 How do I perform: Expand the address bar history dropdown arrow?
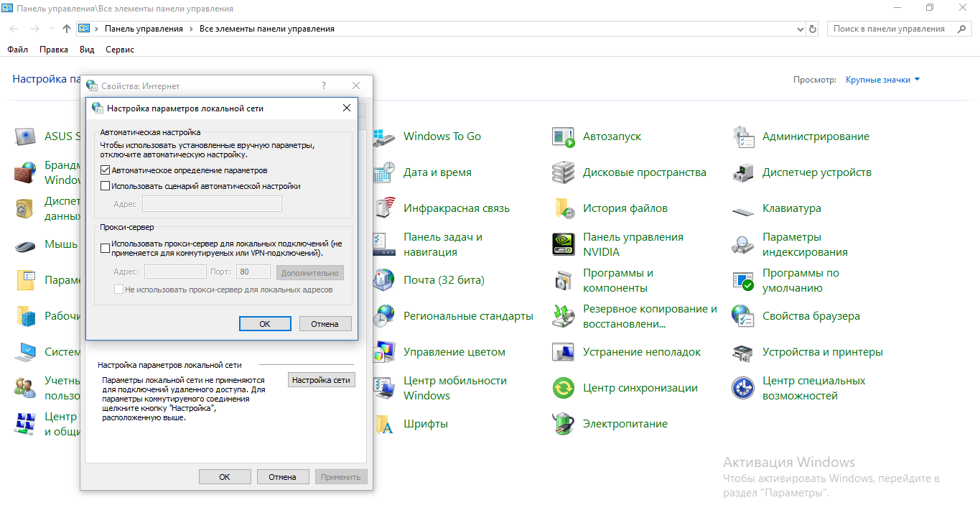(x=801, y=29)
